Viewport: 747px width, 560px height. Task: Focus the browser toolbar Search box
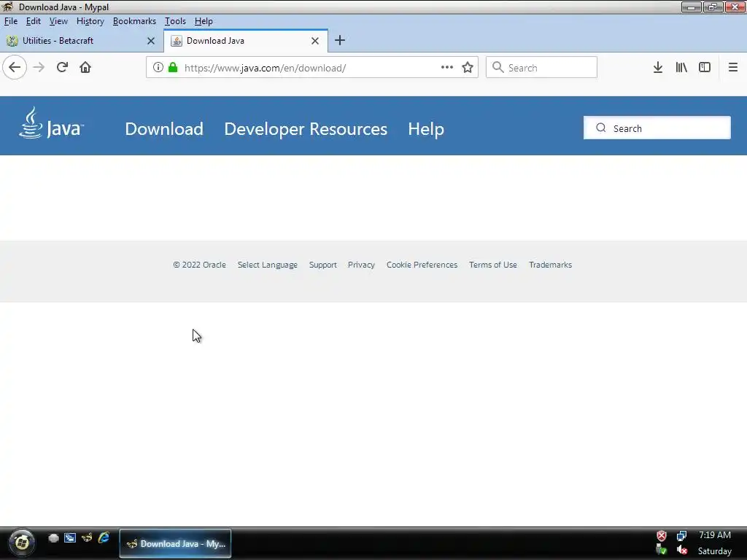click(x=541, y=67)
